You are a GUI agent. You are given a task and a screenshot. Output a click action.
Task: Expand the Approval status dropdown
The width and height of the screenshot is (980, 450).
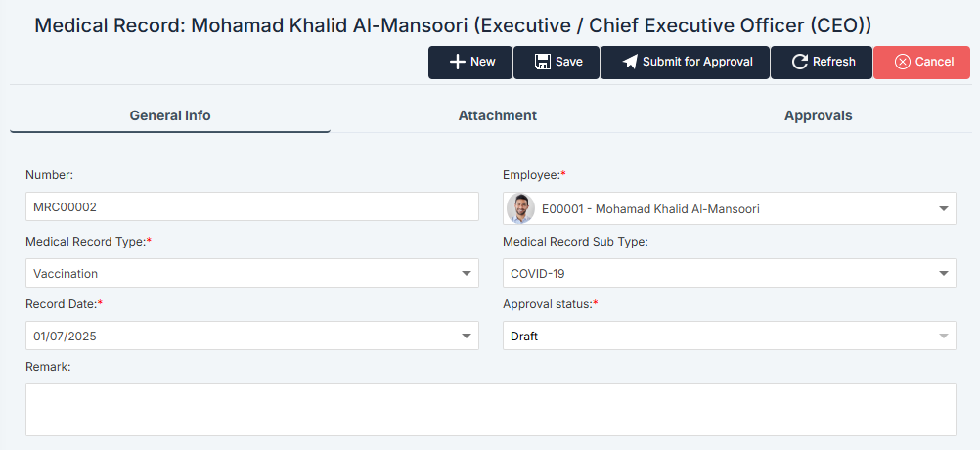pyautogui.click(x=943, y=337)
